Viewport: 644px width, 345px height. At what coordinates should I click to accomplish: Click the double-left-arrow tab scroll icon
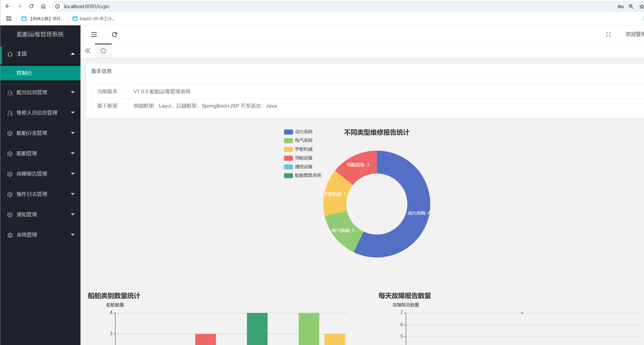click(88, 51)
